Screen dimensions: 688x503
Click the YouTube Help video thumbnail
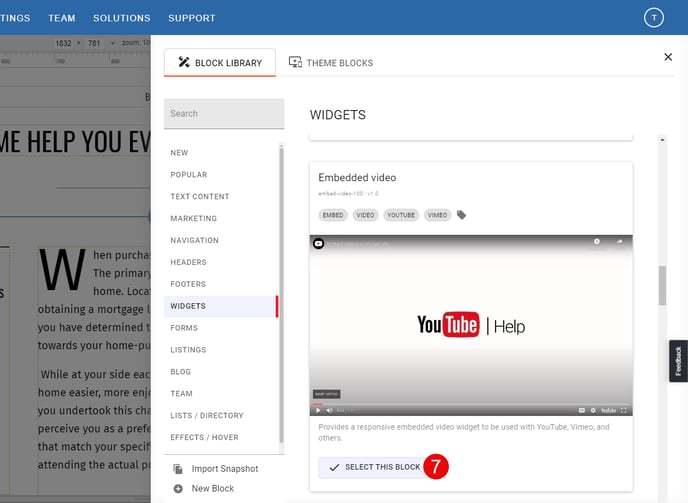pyautogui.click(x=471, y=325)
